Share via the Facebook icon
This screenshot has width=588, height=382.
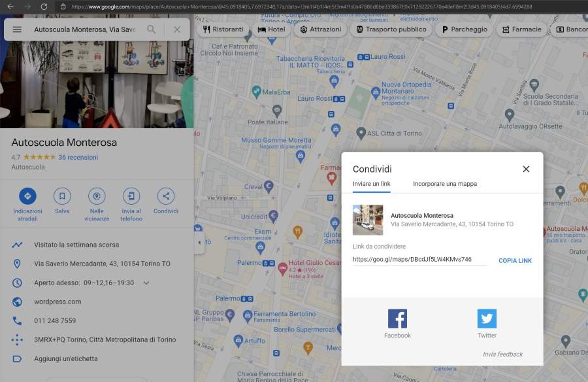(397, 319)
